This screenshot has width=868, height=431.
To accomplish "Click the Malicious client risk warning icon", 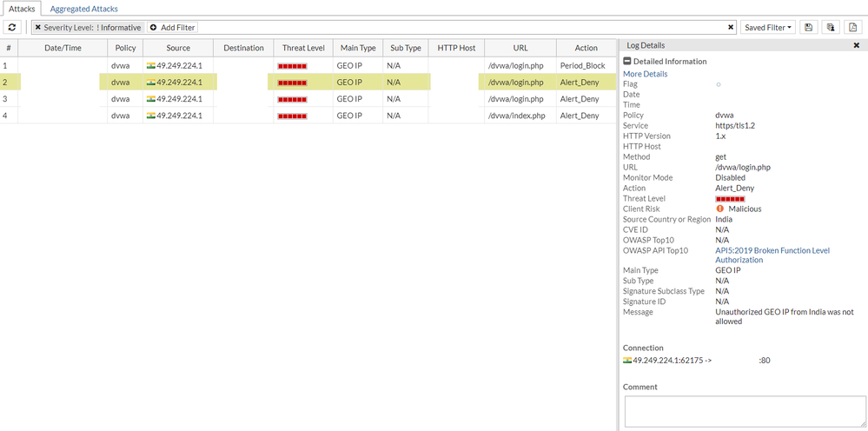I will pyautogui.click(x=719, y=209).
